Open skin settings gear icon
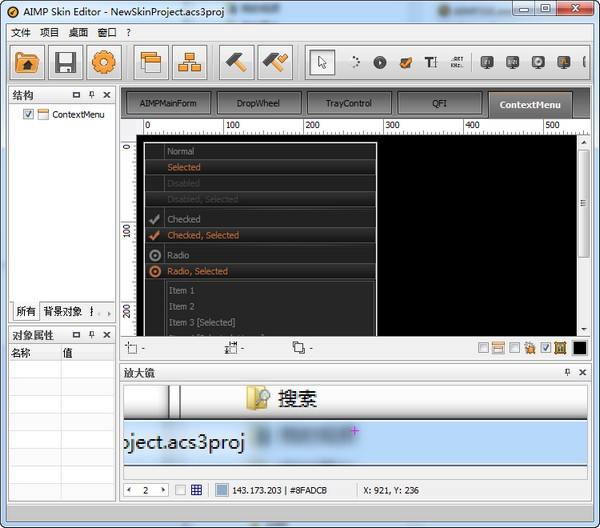 tap(103, 62)
